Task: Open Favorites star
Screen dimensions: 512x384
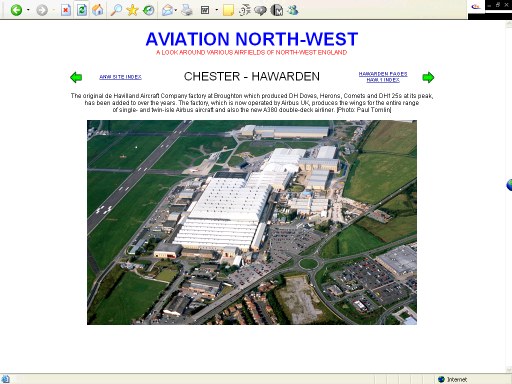Action: coord(132,10)
